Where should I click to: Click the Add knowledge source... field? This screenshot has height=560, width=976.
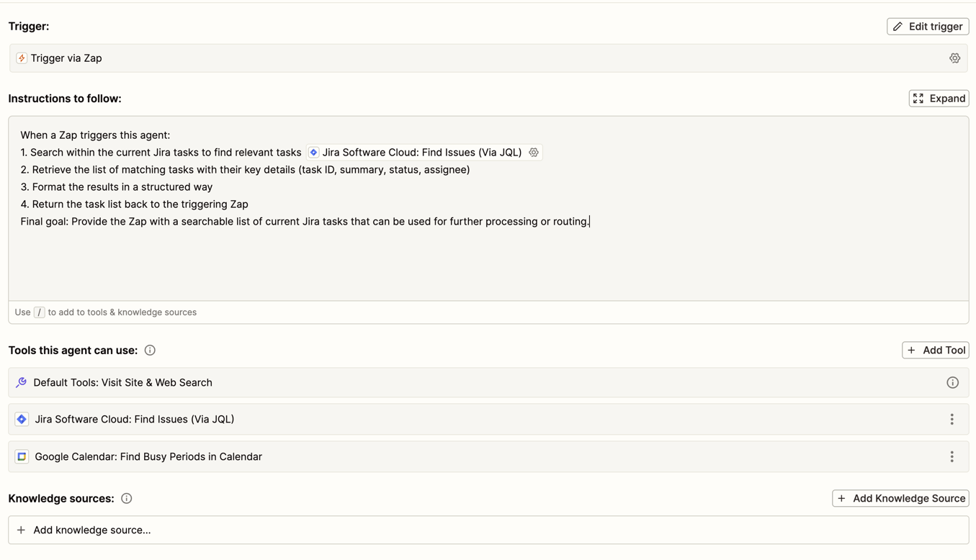tap(488, 530)
